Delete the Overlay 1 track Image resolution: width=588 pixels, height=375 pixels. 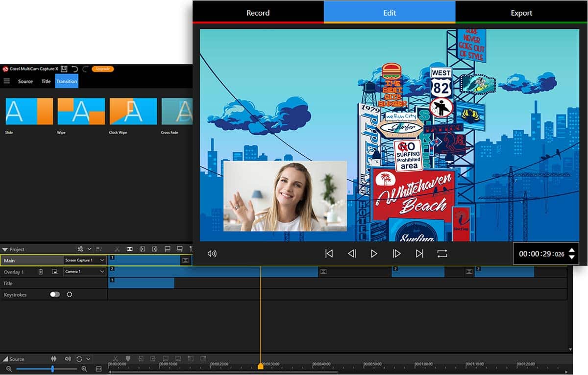(x=41, y=272)
